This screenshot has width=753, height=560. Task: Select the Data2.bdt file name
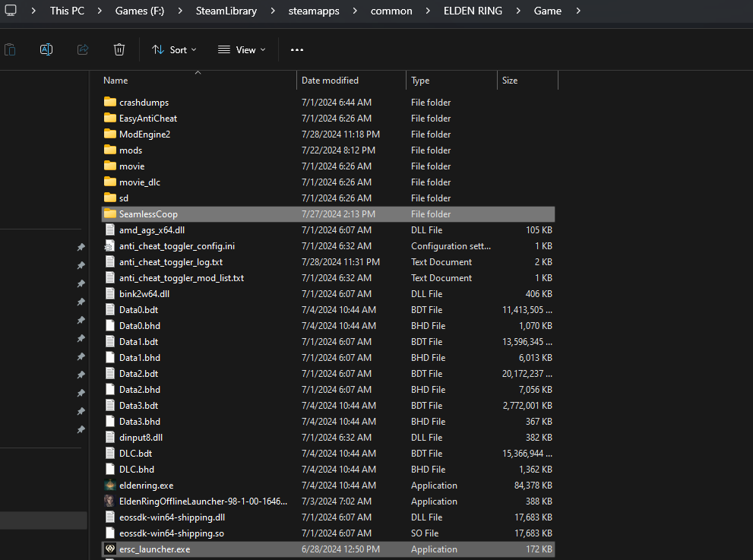click(x=139, y=373)
